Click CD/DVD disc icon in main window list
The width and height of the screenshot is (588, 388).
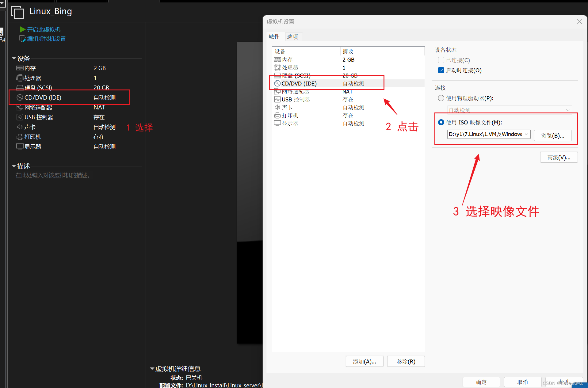pyautogui.click(x=20, y=97)
